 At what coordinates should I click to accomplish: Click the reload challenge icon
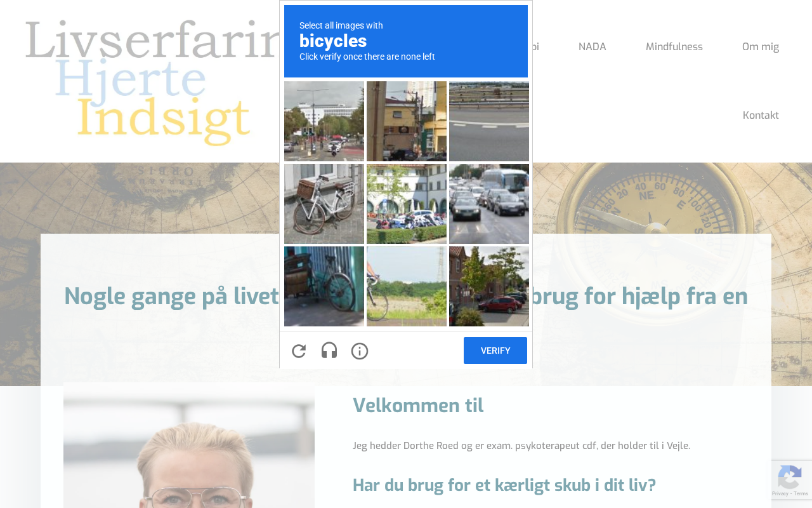(x=299, y=351)
